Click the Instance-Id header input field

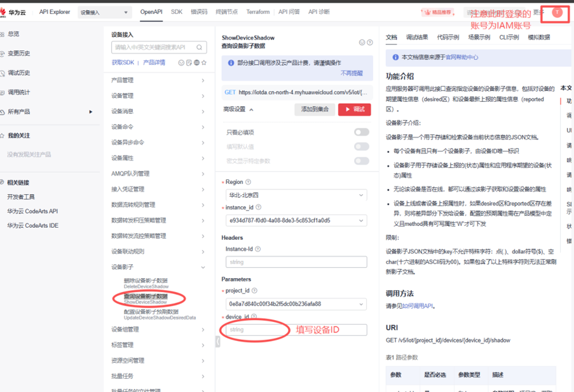click(297, 263)
